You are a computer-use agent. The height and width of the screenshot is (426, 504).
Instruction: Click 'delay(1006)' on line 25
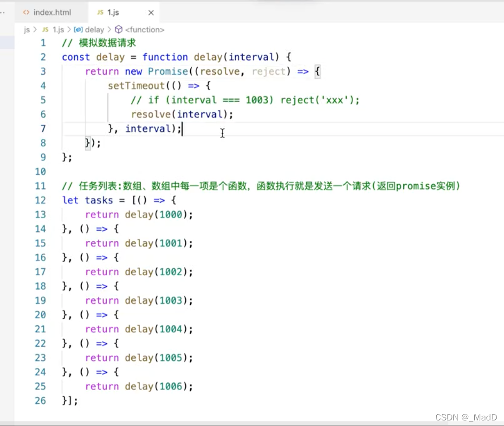pyautogui.click(x=156, y=387)
